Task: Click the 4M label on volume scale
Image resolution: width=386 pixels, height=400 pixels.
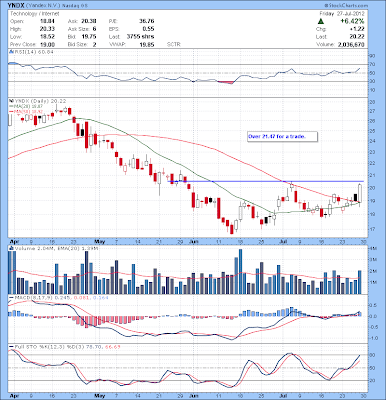Action: [x=374, y=249]
